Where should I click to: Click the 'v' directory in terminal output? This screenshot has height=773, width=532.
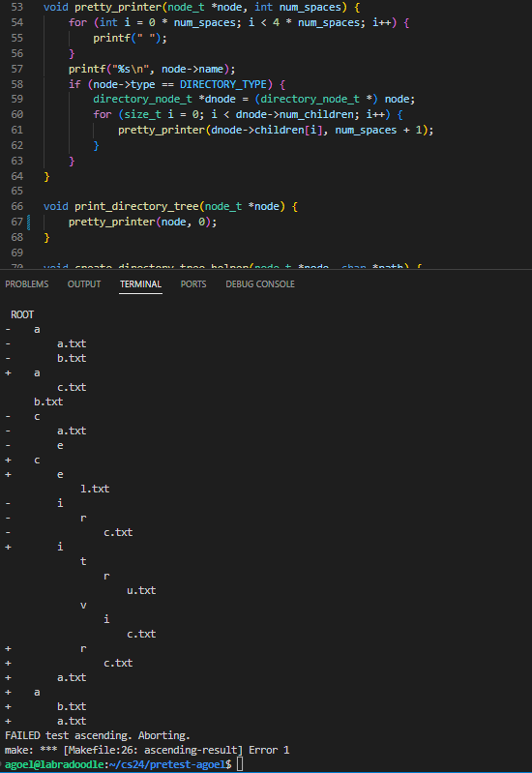(83, 605)
